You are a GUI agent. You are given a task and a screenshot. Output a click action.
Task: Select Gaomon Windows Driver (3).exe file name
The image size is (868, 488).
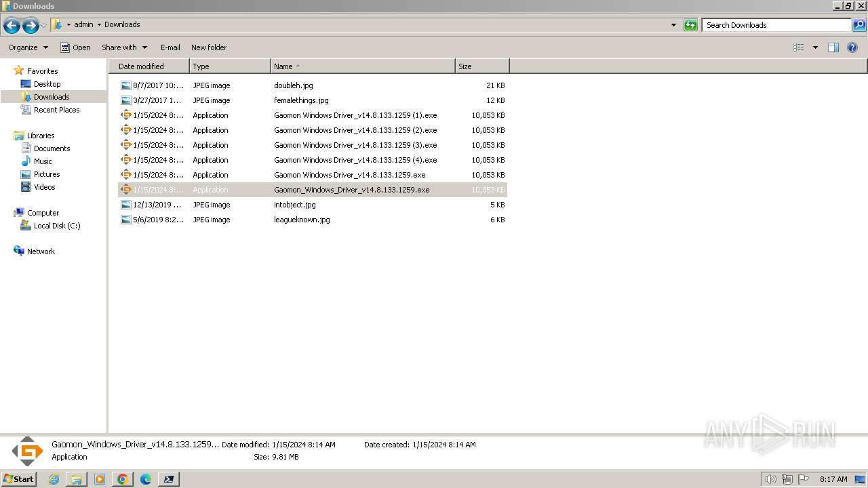355,145
